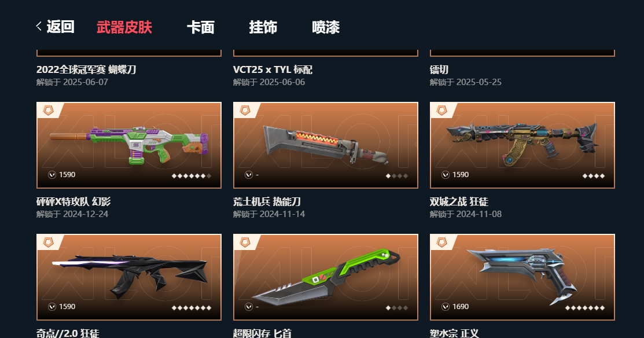
Task: Click the VP currency icon on 砰砰X特攻队 幻影
Action: 51,175
